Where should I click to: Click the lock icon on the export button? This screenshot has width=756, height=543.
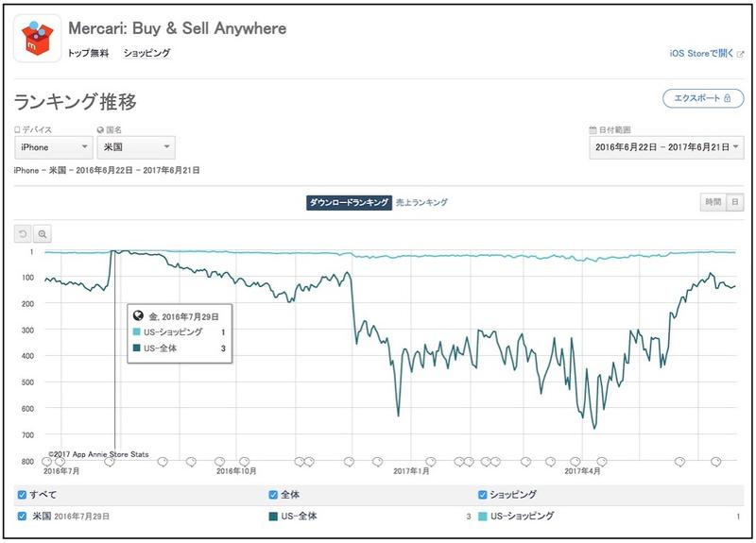728,98
